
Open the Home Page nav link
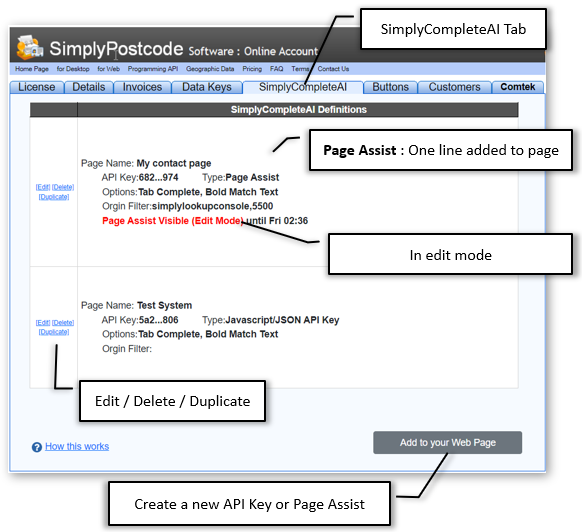click(x=32, y=69)
